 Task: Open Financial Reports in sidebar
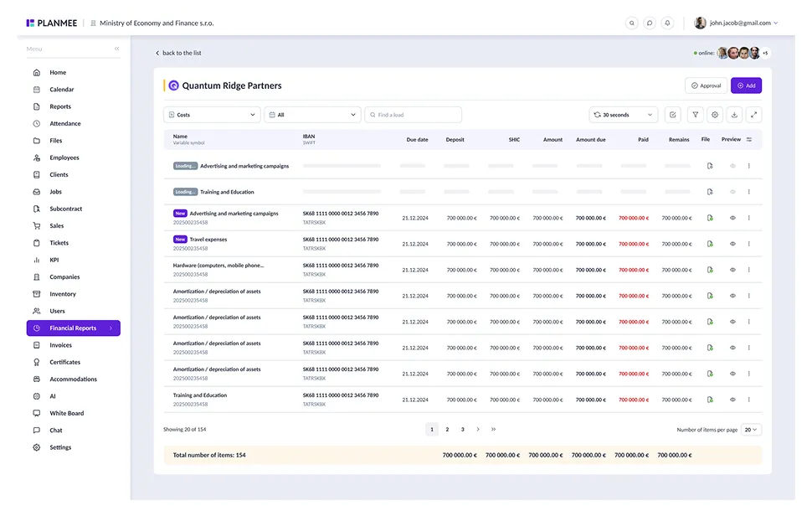[x=74, y=328]
